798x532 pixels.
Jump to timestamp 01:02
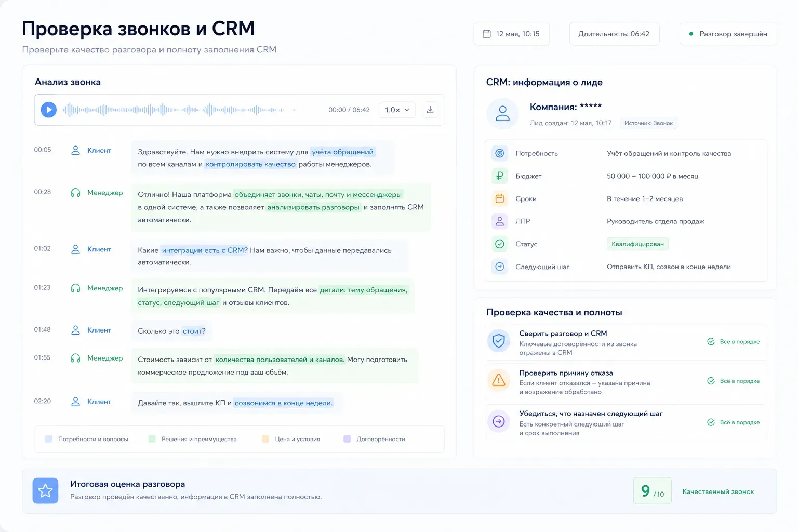pos(43,249)
